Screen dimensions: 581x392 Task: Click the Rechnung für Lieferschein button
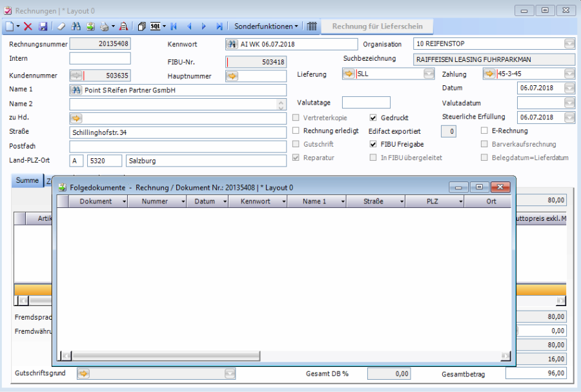pyautogui.click(x=378, y=26)
